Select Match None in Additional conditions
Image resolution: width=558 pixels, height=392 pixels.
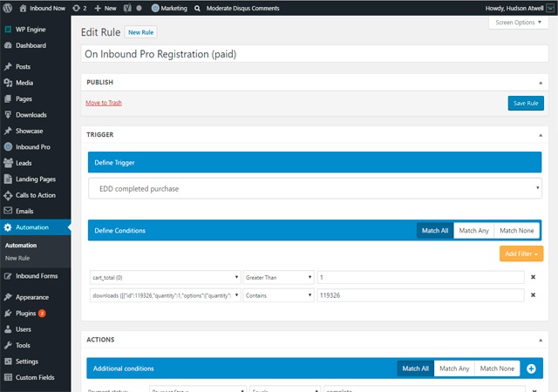click(x=497, y=368)
